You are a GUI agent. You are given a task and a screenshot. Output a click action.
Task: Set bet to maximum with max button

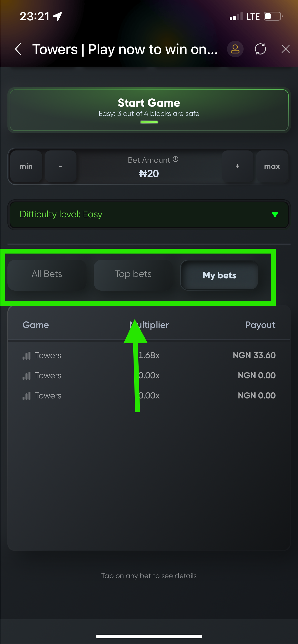pos(272,167)
